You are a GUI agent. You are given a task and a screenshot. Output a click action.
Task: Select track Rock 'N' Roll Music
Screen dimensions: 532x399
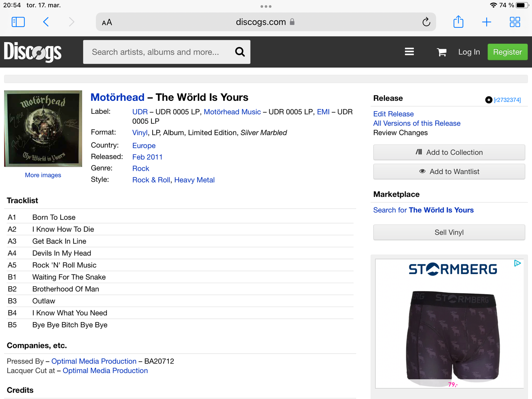64,265
